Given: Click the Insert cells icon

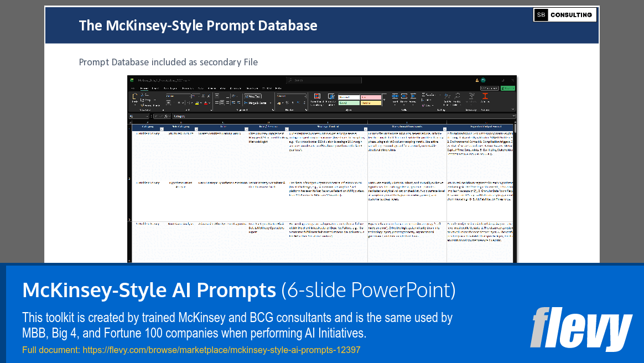Looking at the screenshot, I should pos(394,96).
